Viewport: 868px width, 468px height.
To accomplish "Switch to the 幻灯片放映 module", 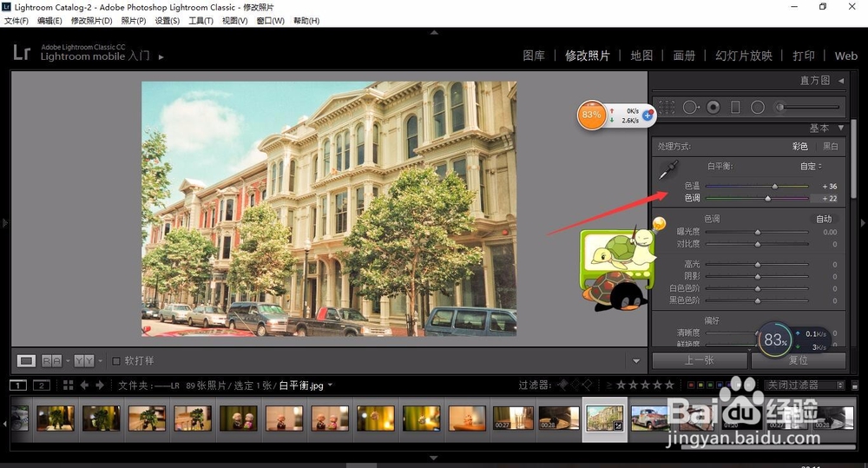I will click(x=744, y=56).
